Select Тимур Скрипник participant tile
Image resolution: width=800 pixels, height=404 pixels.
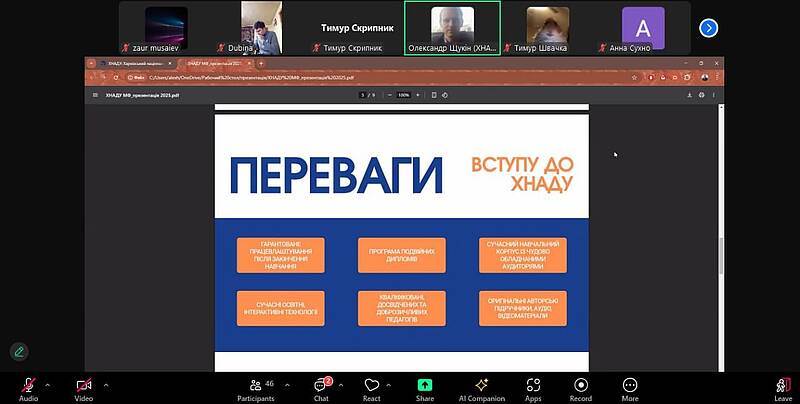click(x=357, y=28)
